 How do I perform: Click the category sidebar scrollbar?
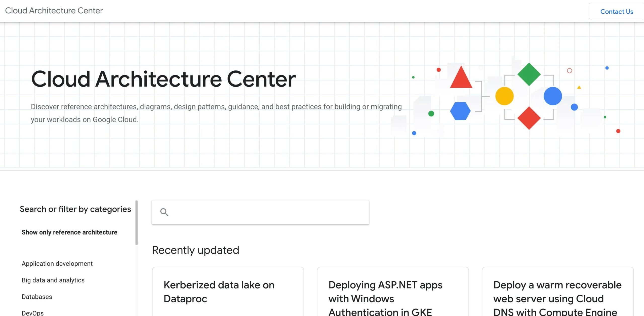tap(137, 223)
